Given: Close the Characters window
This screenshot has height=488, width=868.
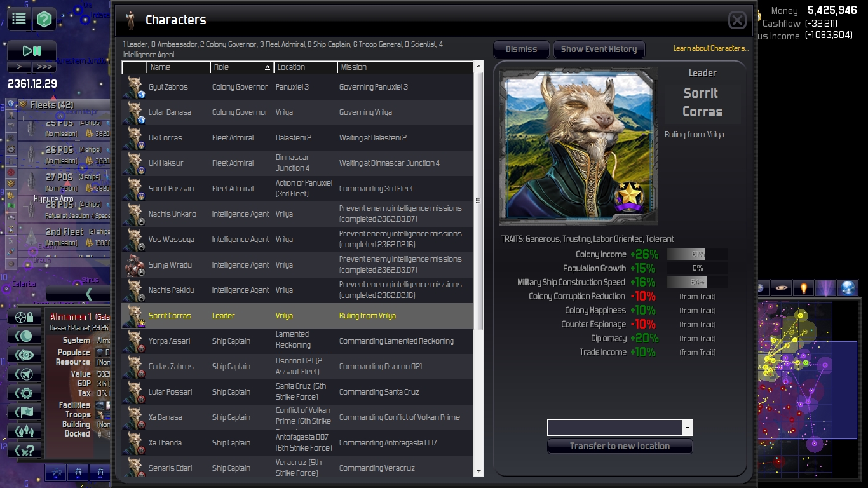Looking at the screenshot, I should click(x=737, y=20).
